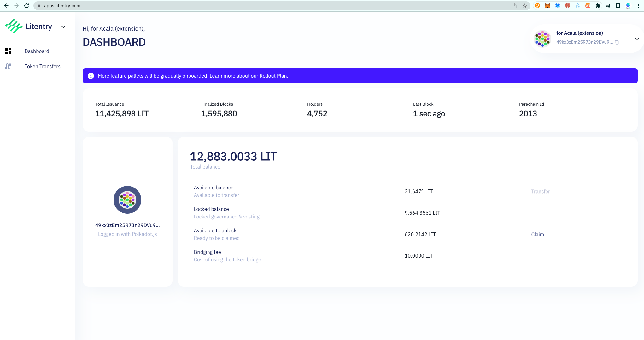Open the Chrome three-dot menu
The width and height of the screenshot is (644, 340).
pos(638,6)
